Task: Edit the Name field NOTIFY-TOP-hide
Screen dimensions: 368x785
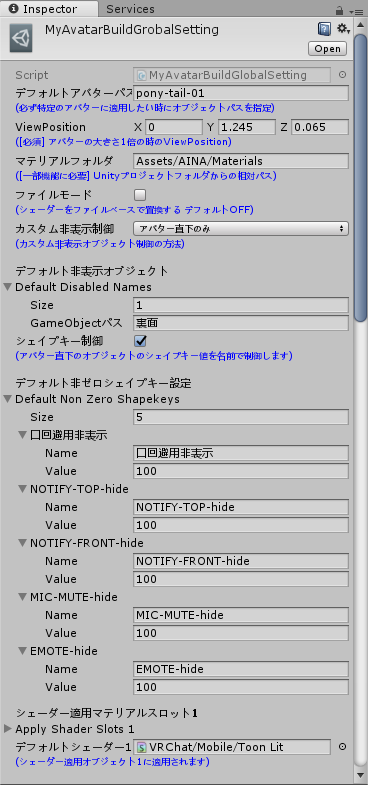Action: pyautogui.click(x=241, y=507)
